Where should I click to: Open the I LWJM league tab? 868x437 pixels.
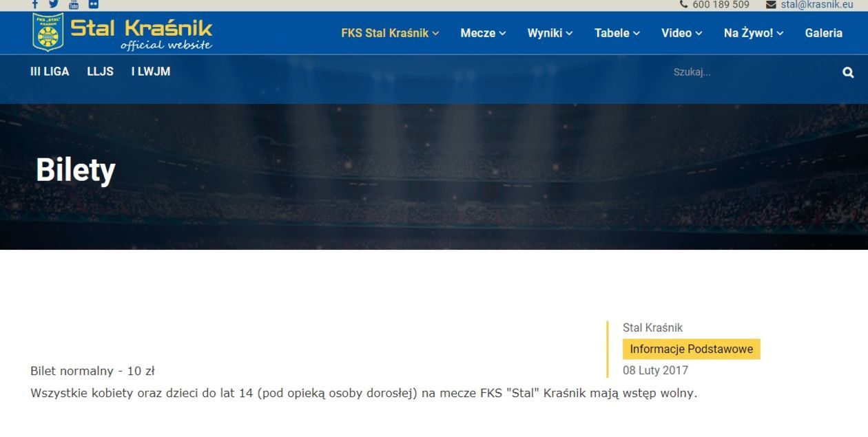point(150,72)
